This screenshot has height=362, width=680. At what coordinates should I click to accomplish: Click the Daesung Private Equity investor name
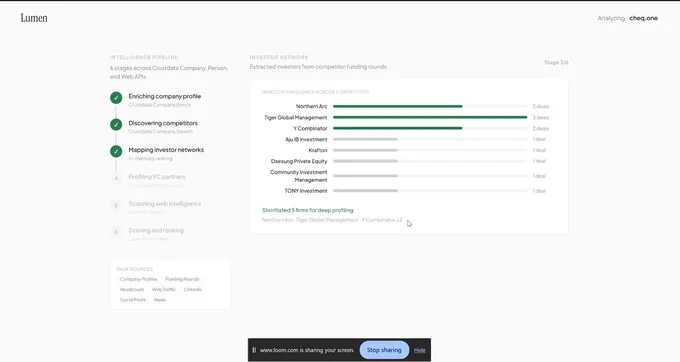pos(299,161)
